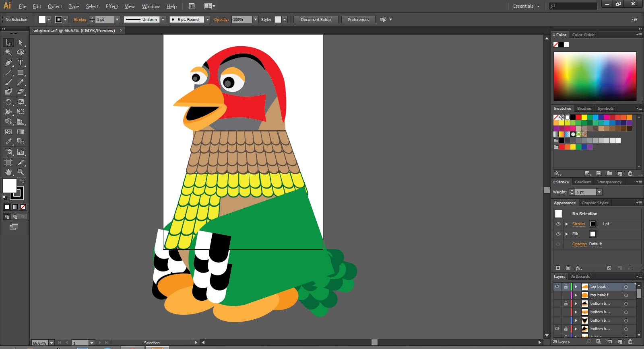
Task: Open the Effect menu
Action: (x=112, y=6)
